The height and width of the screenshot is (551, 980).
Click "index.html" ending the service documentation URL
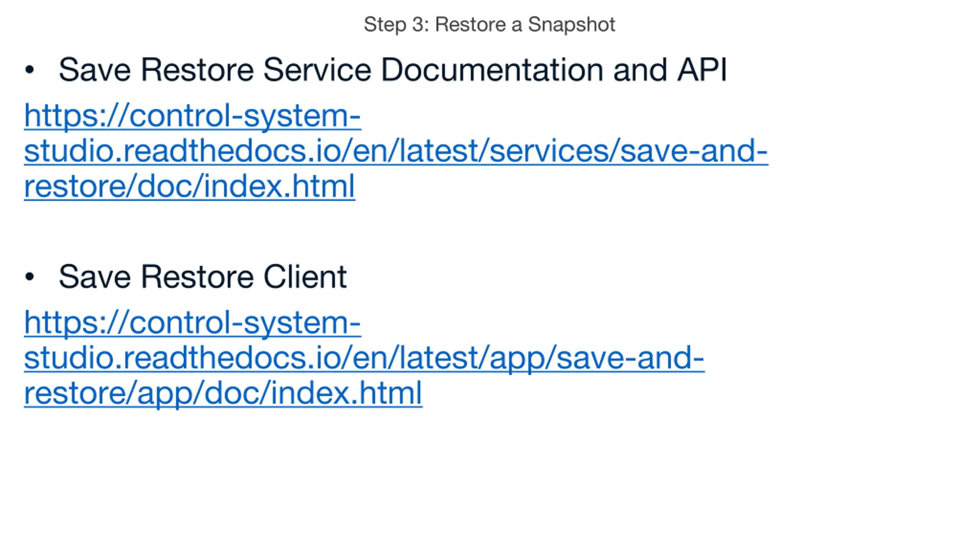point(279,186)
